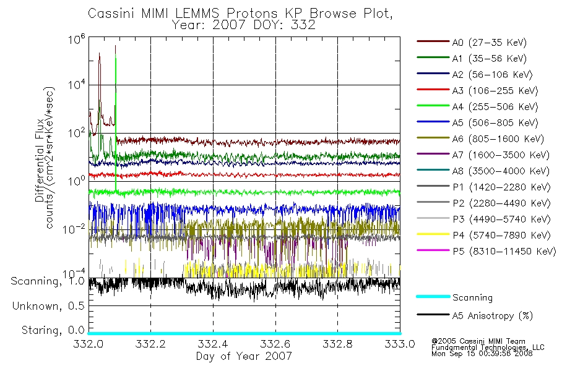Click the A4 (255-506 KeV) legend label
This screenshot has width=588, height=371.
(495, 107)
